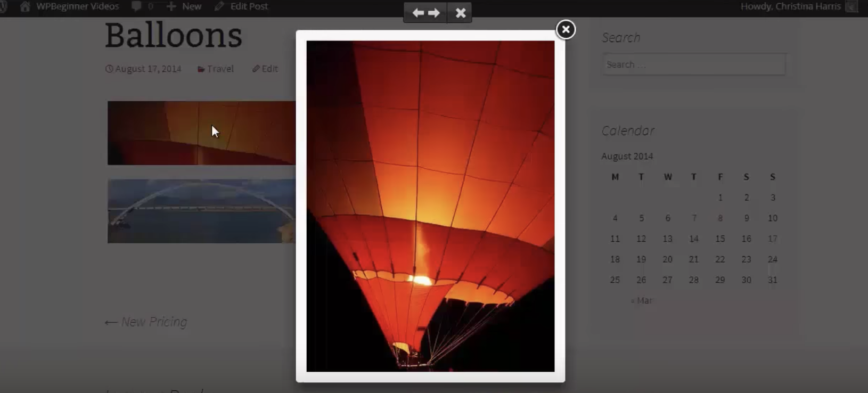Go to the New Pricing previous post

146,322
